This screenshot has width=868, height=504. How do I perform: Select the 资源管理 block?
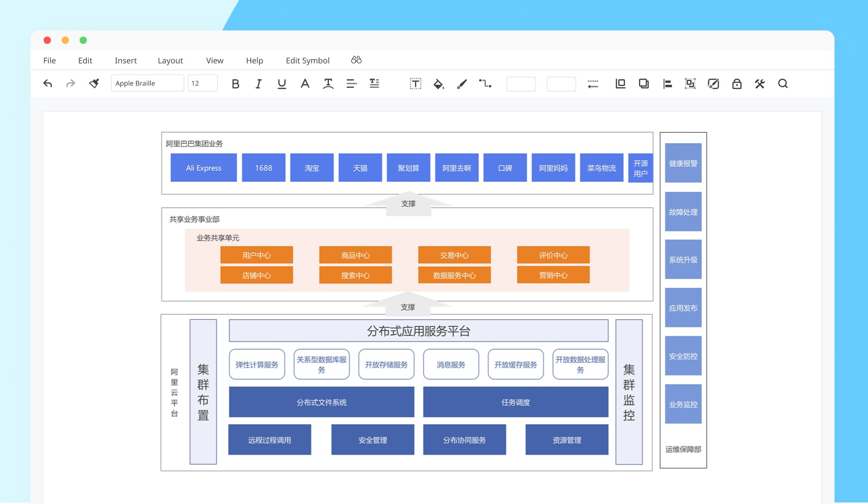click(567, 440)
